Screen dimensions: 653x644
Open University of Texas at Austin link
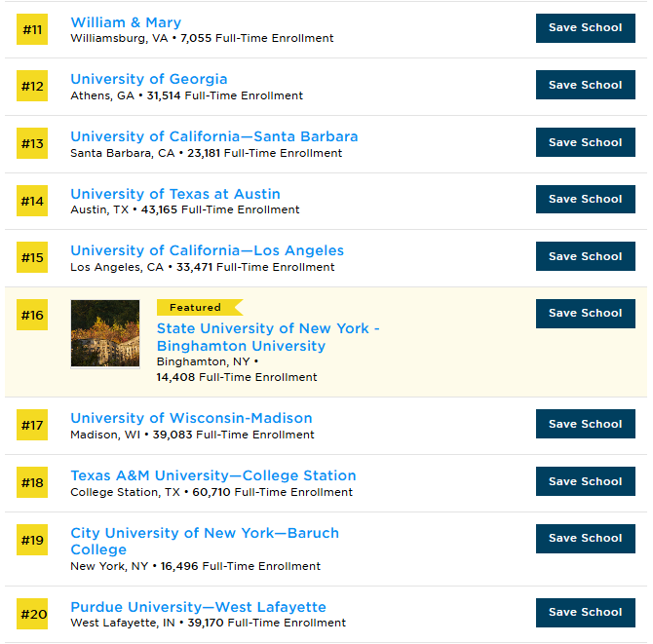175,194
